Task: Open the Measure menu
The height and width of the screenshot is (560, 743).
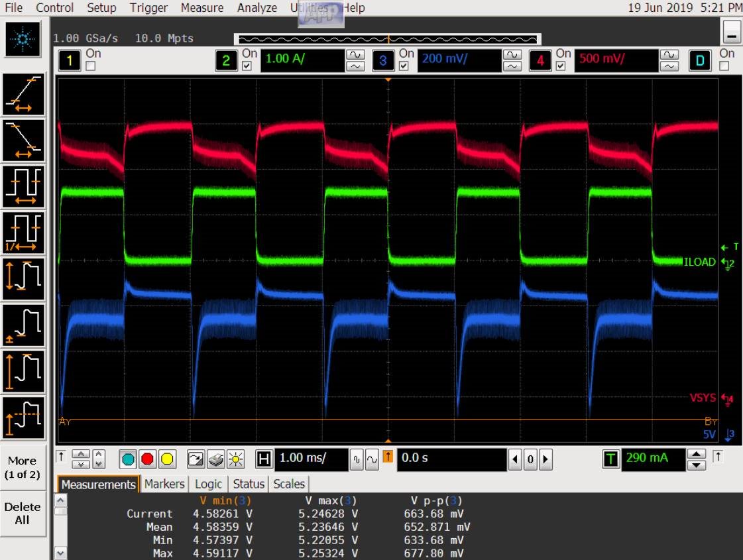Action: [x=202, y=8]
